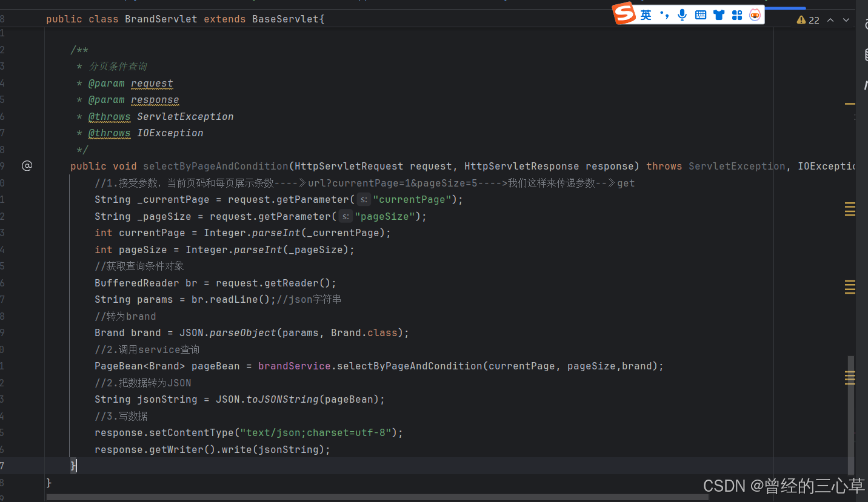868x502 pixels.
Task: Click the "getWriter" method call
Action: tap(176, 449)
